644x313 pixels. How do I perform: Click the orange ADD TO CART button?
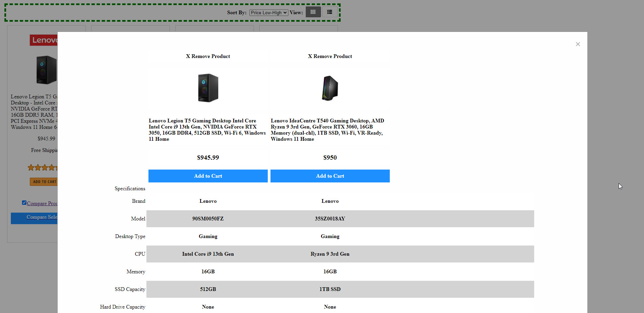[x=44, y=182]
